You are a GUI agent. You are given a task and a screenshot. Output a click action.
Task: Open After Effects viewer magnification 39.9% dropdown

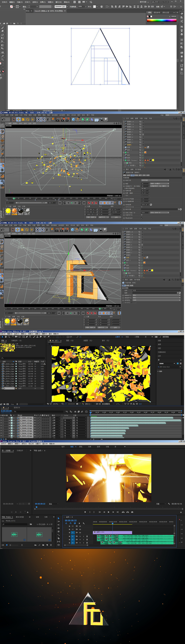(x=57, y=404)
